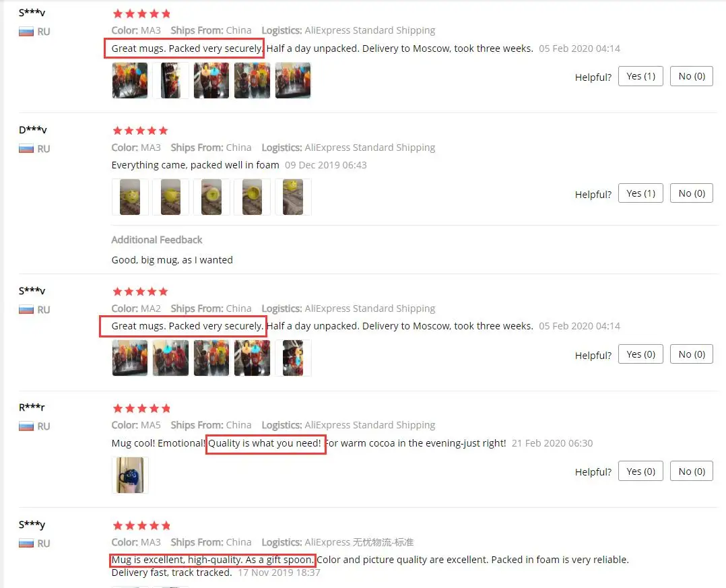Image resolution: width=726 pixels, height=588 pixels.
Task: Vote No (0) on R***r review
Action: click(691, 471)
